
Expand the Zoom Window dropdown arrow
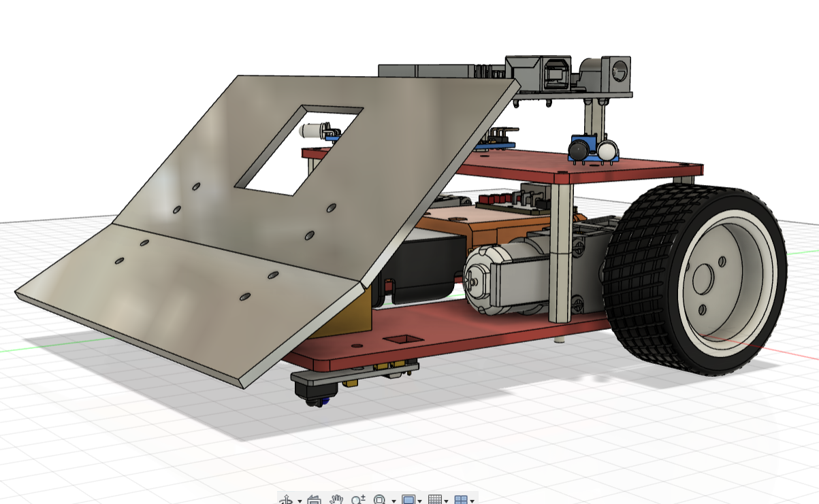[394, 501]
